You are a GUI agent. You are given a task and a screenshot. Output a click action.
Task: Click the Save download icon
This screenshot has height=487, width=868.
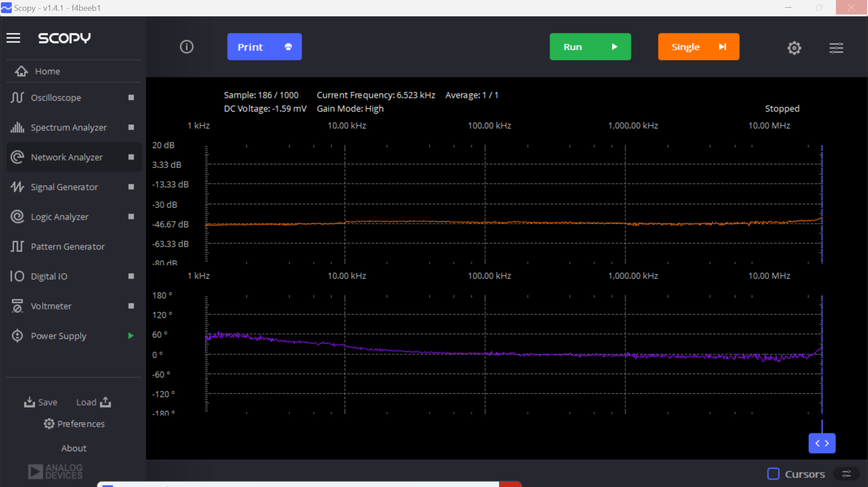29,402
